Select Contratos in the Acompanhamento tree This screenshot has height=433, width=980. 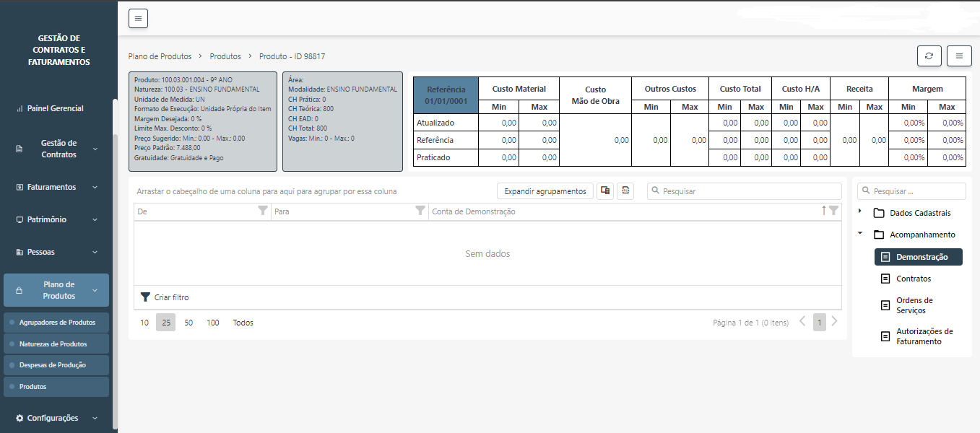coord(913,279)
